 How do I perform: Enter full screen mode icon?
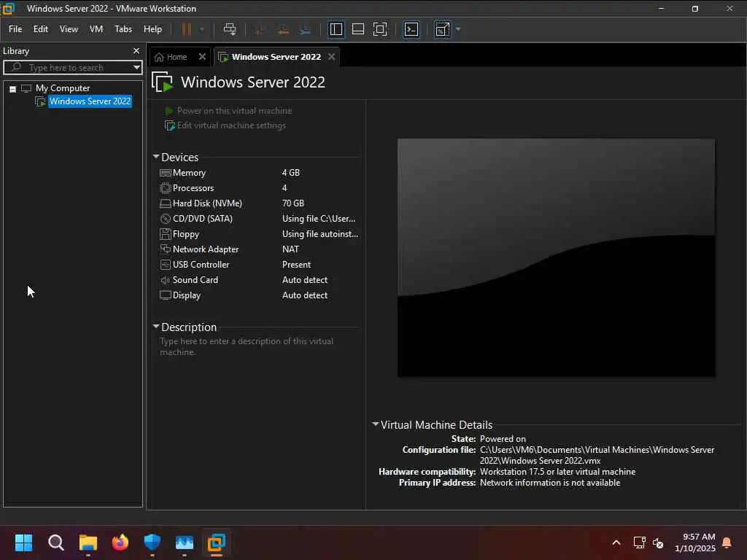click(x=379, y=29)
